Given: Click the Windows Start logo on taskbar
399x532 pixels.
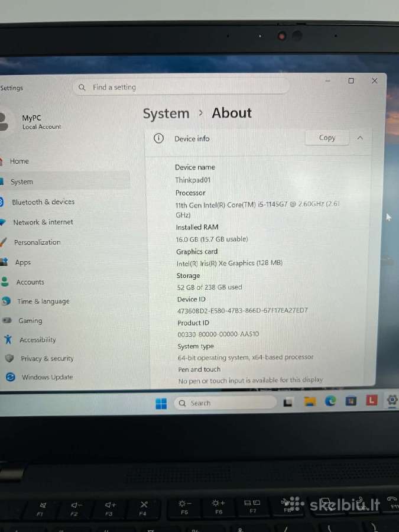Looking at the screenshot, I should [x=161, y=403].
